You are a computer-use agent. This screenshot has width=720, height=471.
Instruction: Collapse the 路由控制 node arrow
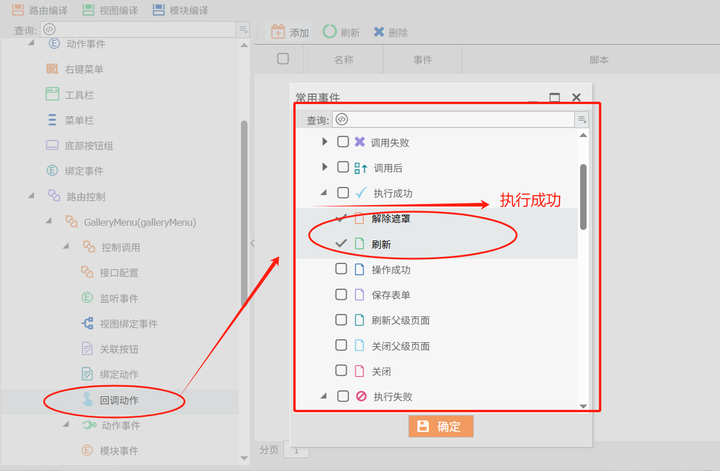(31, 196)
